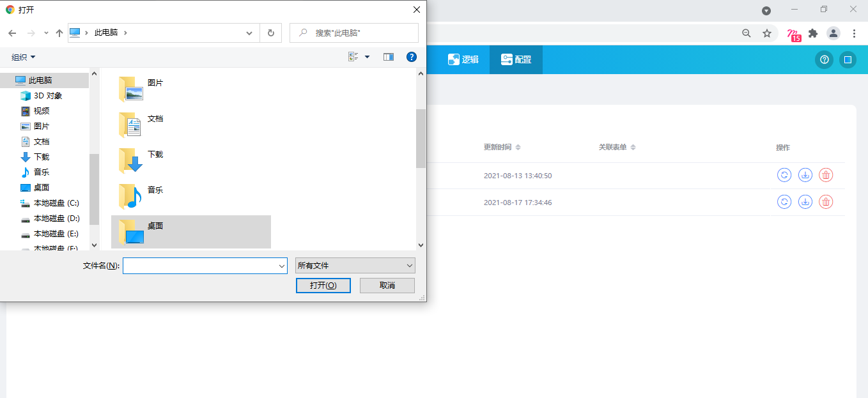Screen dimensions: 868x398
Task: Expand the address bar history dropdown
Action: tap(249, 33)
